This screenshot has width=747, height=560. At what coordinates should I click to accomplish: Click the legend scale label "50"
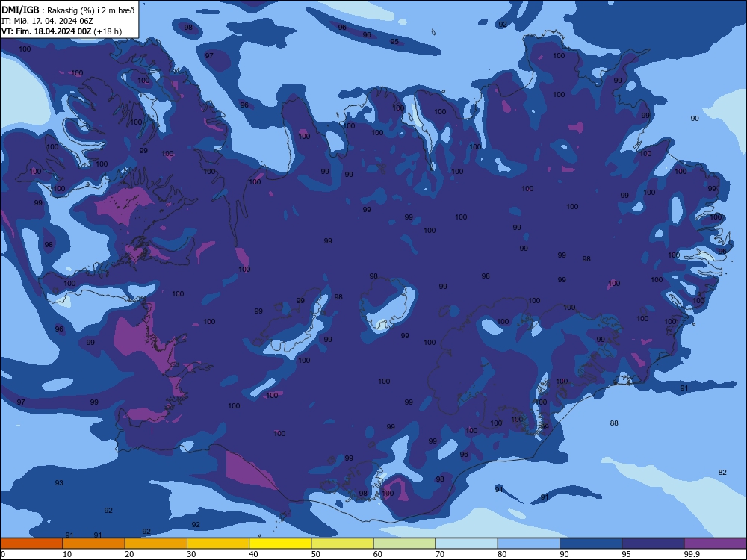(x=315, y=554)
